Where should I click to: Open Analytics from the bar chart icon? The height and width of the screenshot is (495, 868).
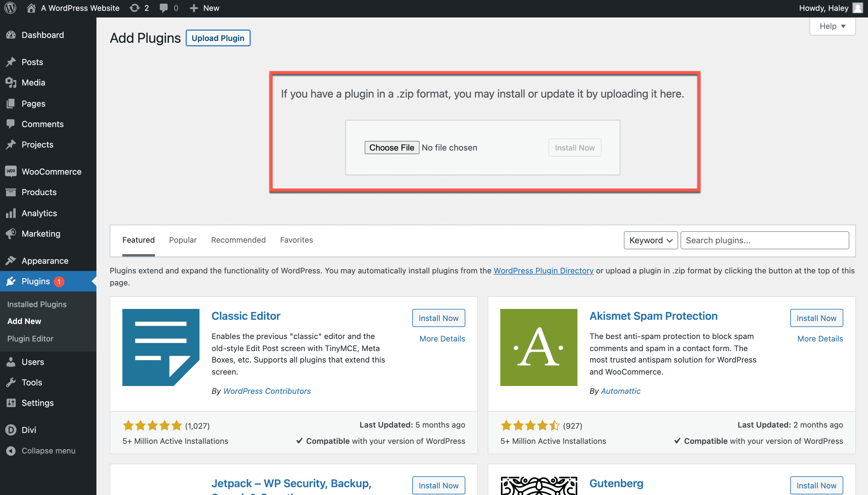(11, 213)
